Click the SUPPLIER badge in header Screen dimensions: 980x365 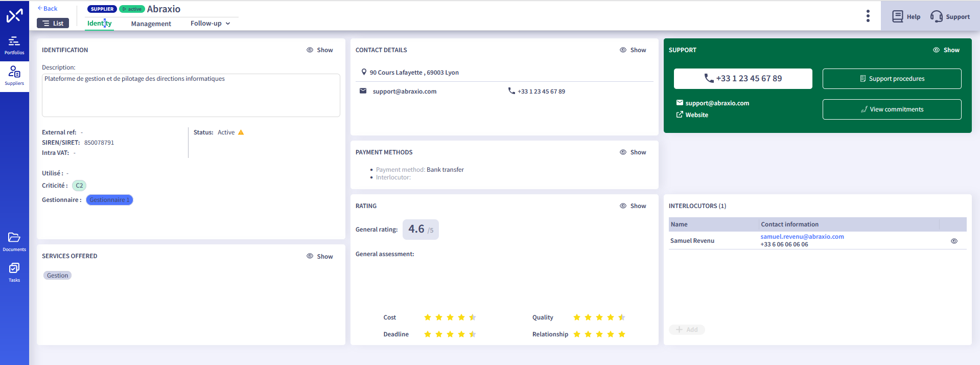(x=102, y=9)
